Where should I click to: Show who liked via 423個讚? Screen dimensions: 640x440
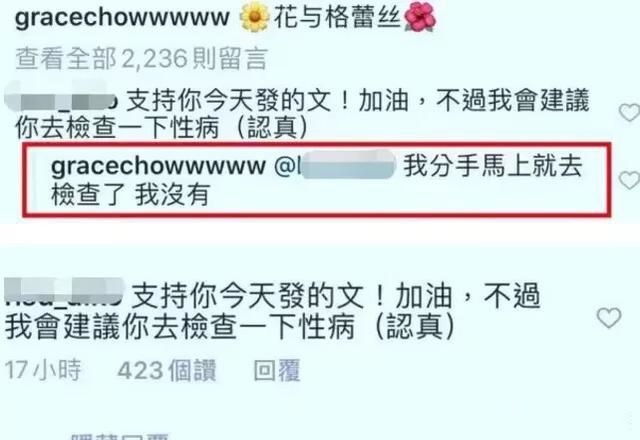click(x=167, y=370)
